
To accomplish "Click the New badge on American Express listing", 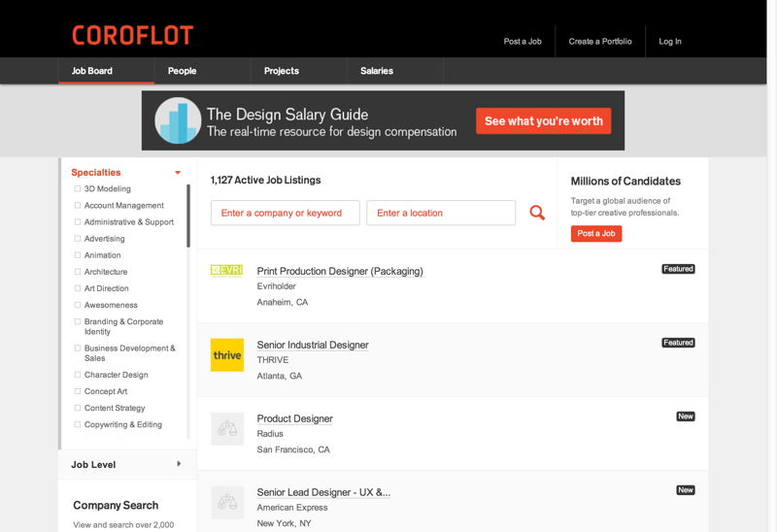I will [686, 490].
